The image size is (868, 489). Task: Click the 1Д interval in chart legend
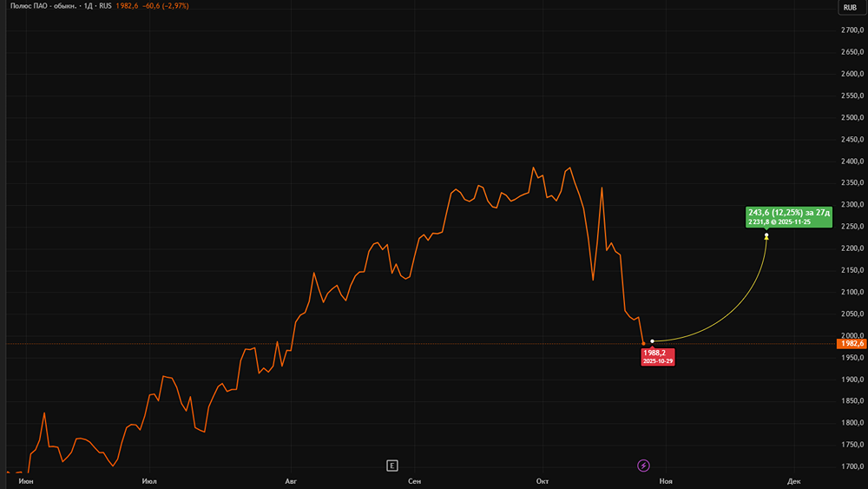tap(88, 6)
